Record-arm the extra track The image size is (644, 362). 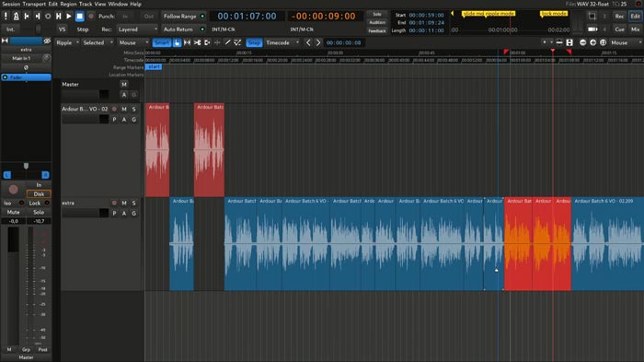point(114,203)
